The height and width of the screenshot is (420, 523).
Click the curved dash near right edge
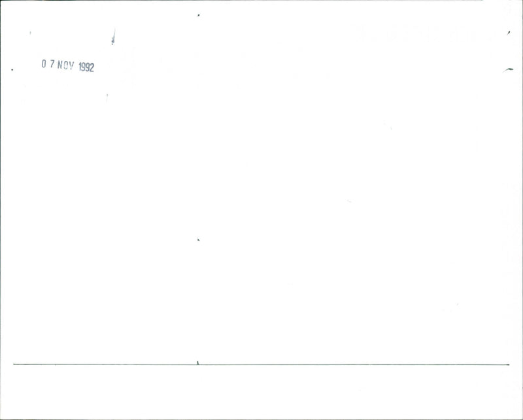[508, 70]
